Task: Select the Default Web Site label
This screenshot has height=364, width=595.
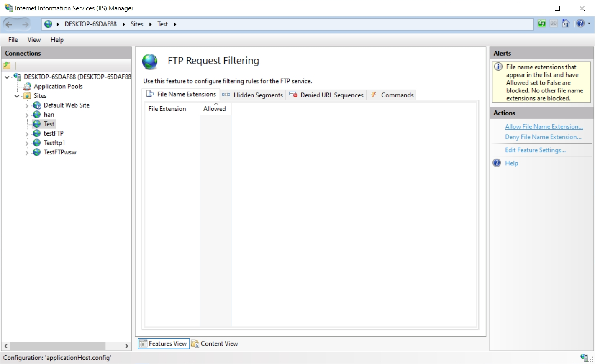Action: coord(67,105)
